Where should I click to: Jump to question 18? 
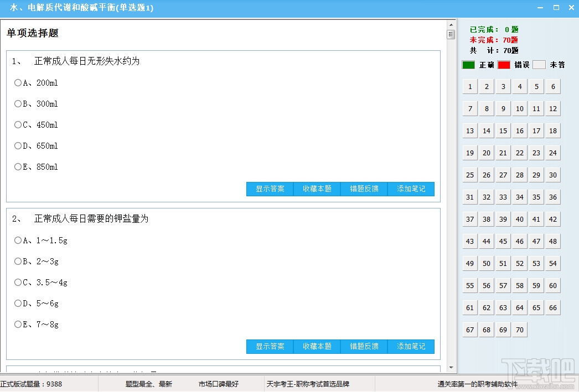coord(553,131)
